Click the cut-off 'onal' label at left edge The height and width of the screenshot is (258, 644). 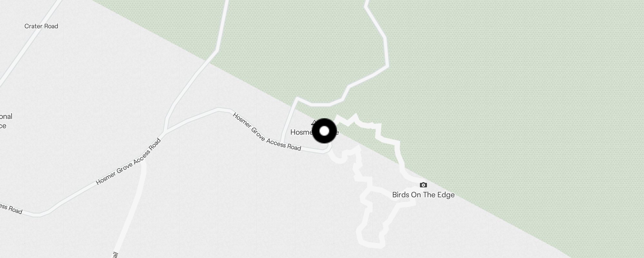pos(6,116)
